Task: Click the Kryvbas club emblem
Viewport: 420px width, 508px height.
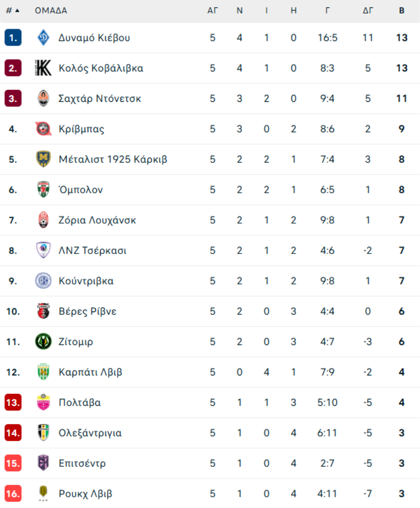Action: click(43, 129)
